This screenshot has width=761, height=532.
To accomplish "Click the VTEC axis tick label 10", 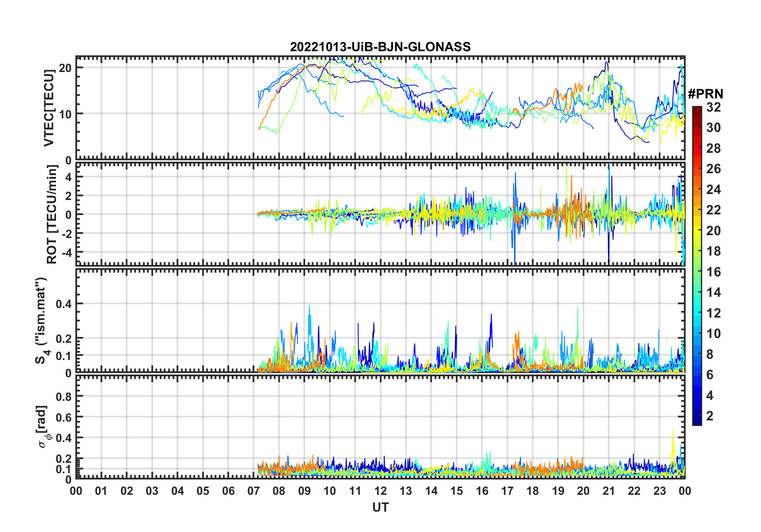I will (x=65, y=114).
